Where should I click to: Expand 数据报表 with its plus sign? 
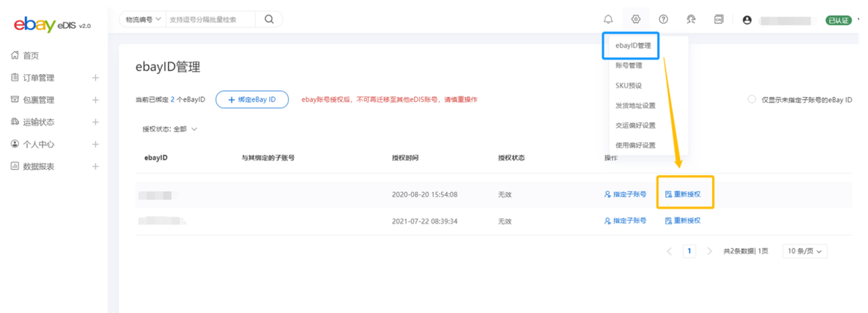[95, 166]
